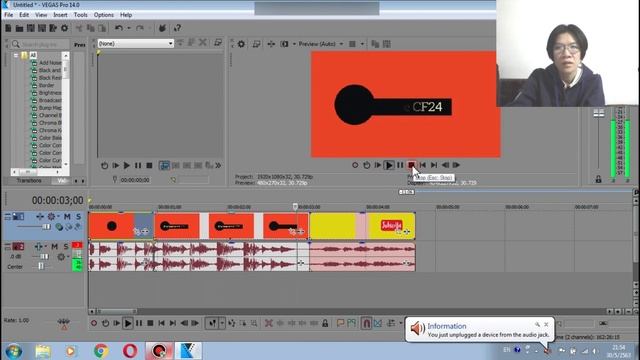This screenshot has width=640, height=360.
Task: Open the Options menu
Action: [x=104, y=15]
